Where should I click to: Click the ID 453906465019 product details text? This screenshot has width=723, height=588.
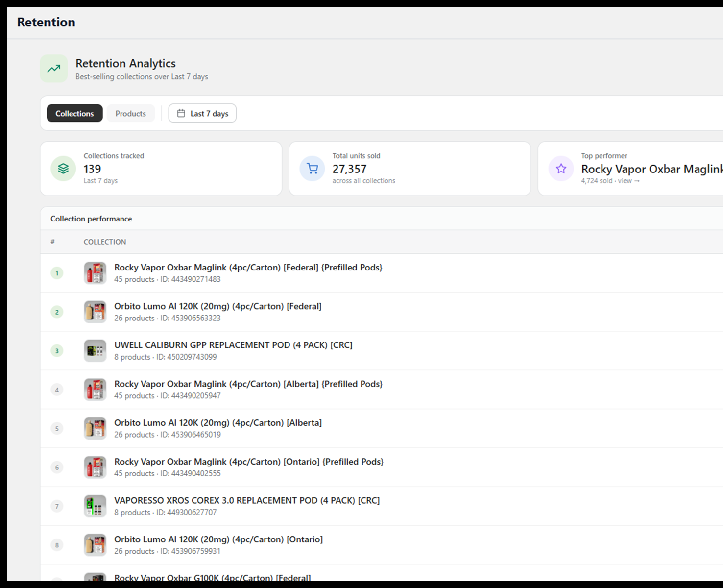tap(168, 435)
